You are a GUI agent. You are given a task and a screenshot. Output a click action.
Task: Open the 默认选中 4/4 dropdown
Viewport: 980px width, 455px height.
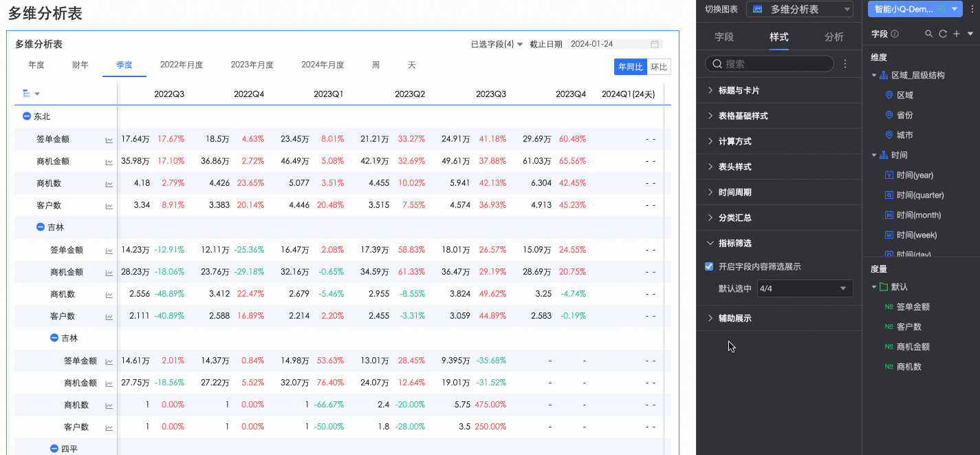(805, 288)
